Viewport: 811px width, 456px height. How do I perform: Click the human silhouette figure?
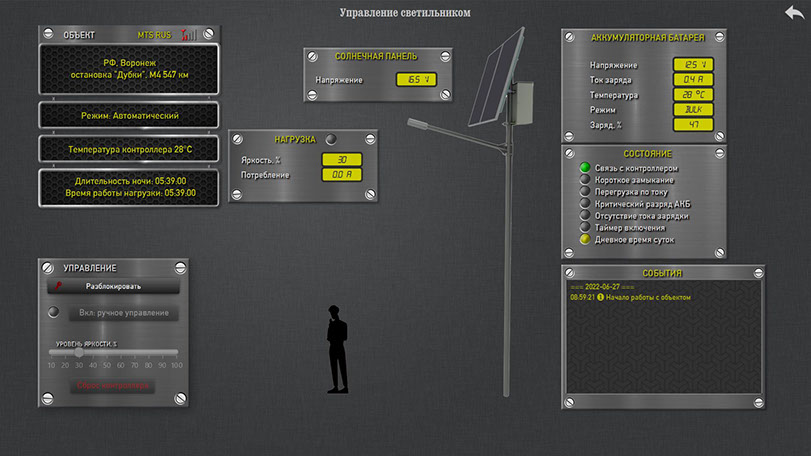point(337,349)
